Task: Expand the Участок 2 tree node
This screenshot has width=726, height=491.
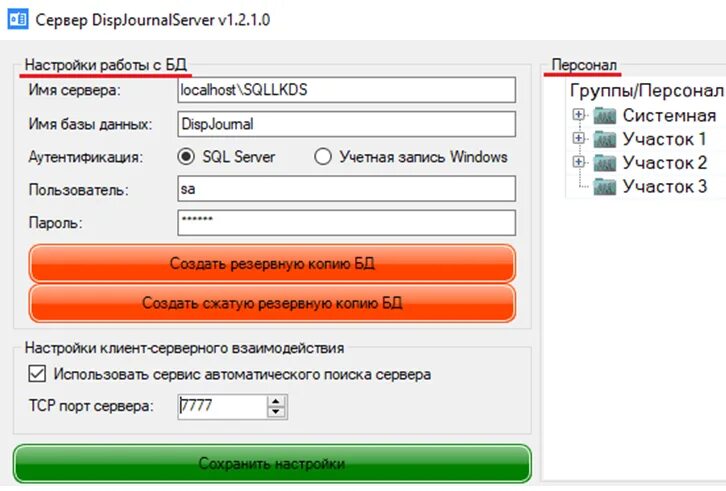Action: click(578, 161)
